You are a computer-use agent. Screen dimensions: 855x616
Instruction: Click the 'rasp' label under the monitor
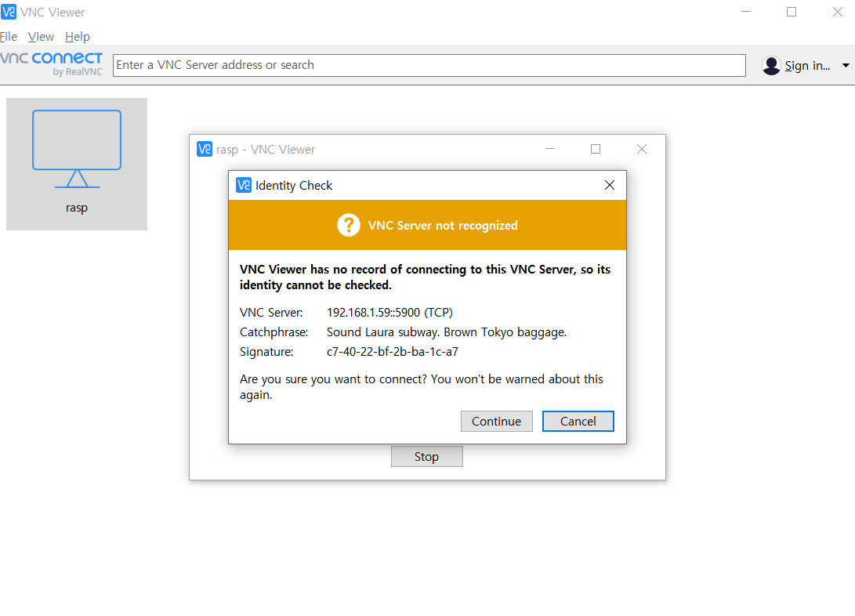(77, 208)
